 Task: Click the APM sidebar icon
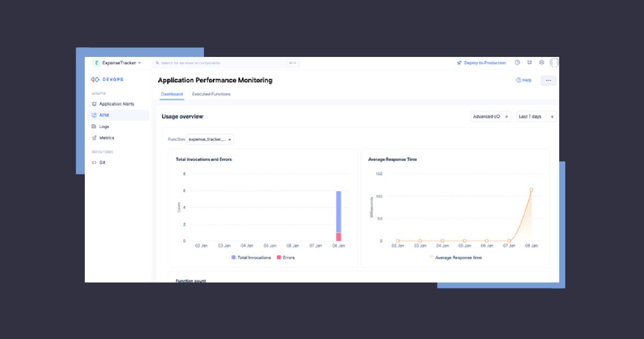[x=94, y=115]
